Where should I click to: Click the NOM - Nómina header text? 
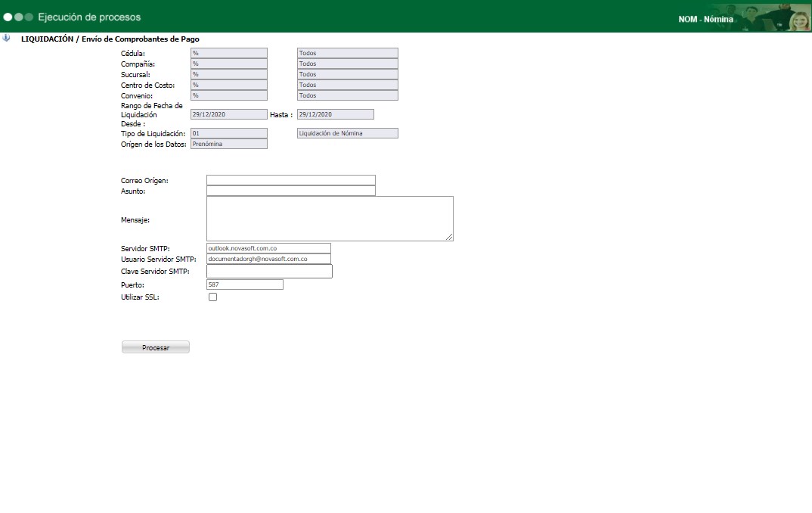(x=706, y=19)
